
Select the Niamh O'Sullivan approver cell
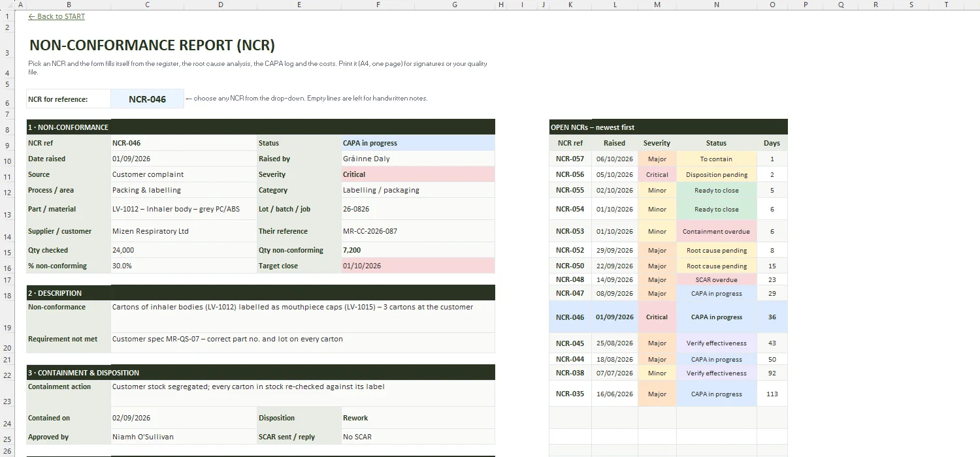[184, 437]
